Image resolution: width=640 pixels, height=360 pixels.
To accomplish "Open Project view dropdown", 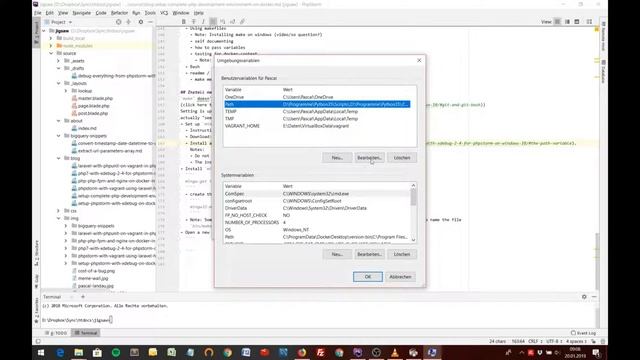I will click(x=58, y=22).
